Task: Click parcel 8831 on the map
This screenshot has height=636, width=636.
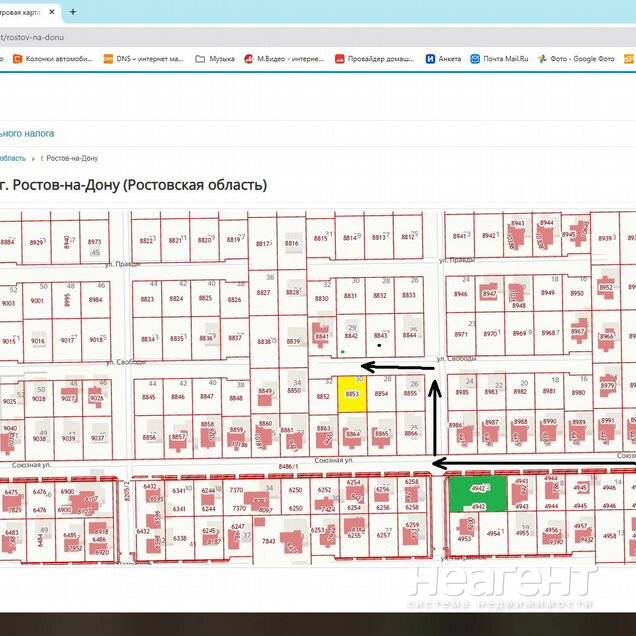Action: point(351,296)
